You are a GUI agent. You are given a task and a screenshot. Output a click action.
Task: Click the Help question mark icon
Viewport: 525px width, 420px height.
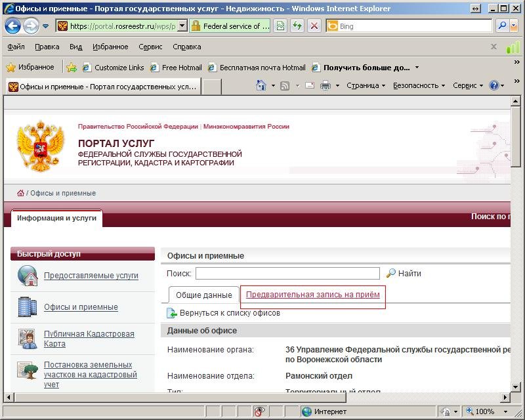point(494,85)
